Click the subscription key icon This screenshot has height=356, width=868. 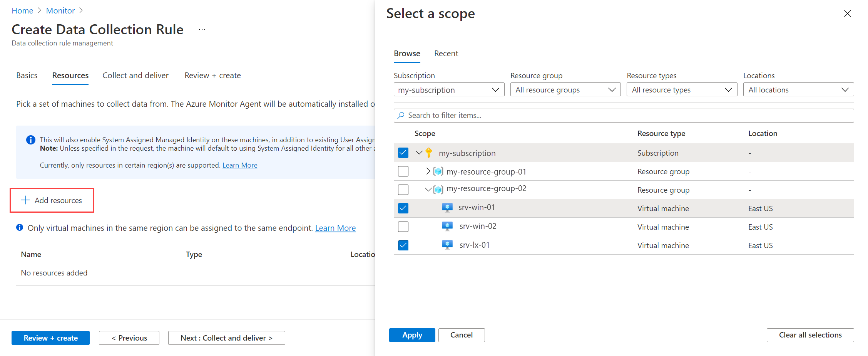[429, 153]
